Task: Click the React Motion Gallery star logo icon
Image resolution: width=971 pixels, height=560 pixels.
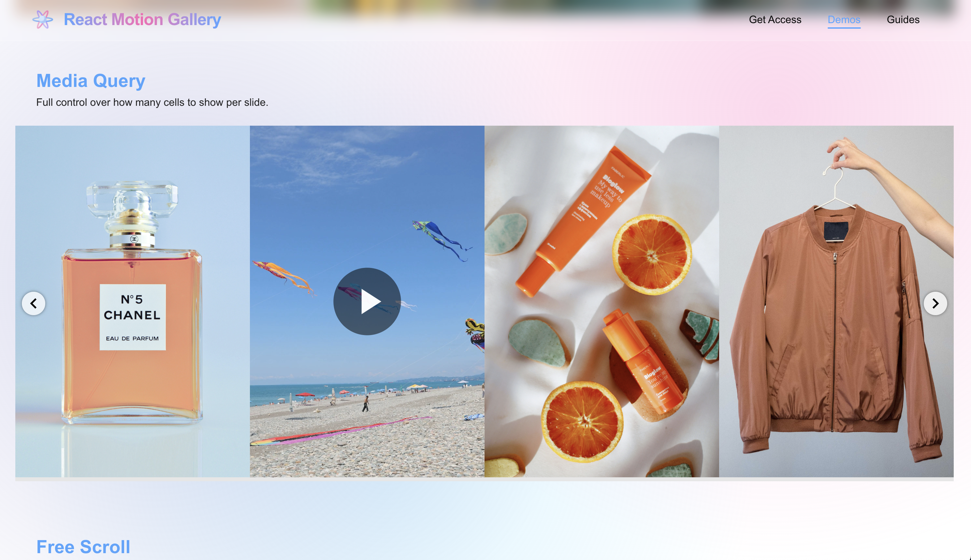Action: (42, 19)
